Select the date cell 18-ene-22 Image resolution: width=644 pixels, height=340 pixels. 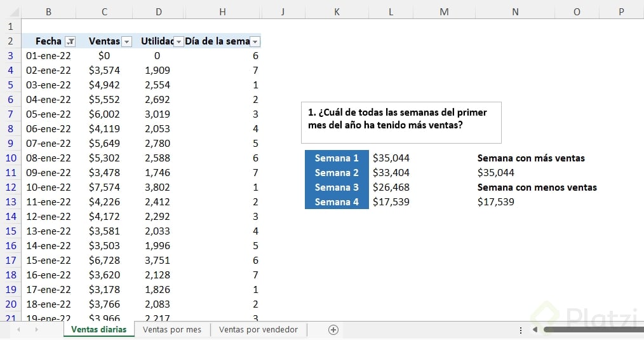[x=48, y=304]
